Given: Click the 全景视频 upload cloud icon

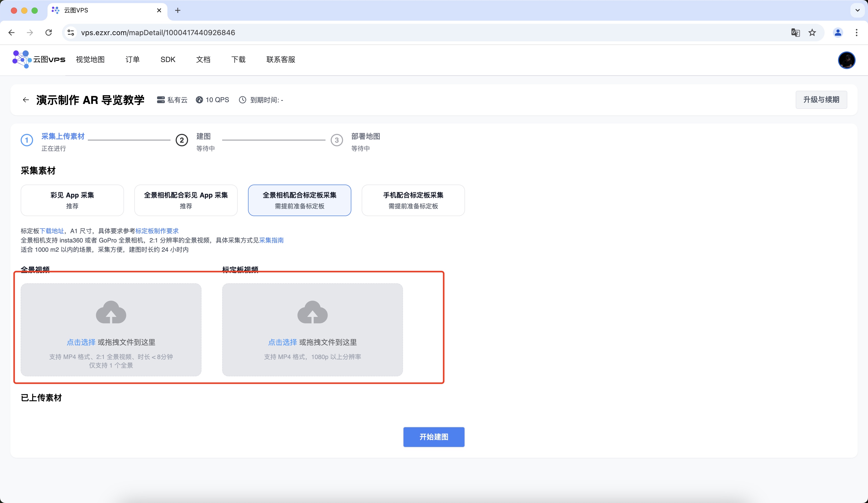Looking at the screenshot, I should pos(111,312).
